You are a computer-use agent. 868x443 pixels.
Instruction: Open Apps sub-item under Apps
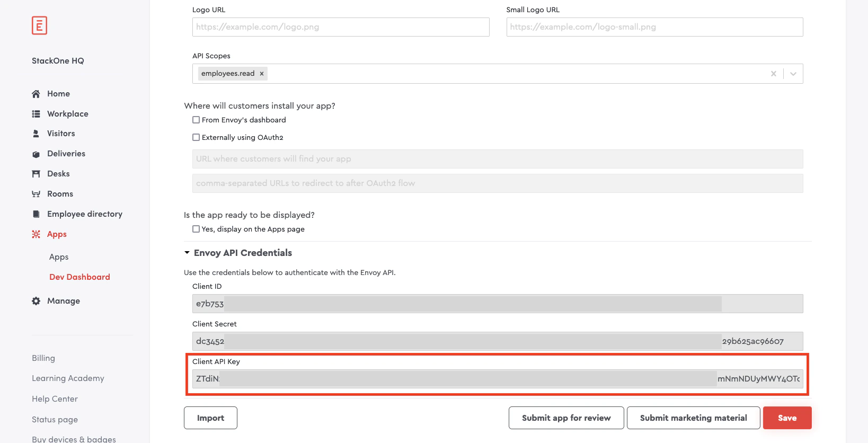click(59, 257)
